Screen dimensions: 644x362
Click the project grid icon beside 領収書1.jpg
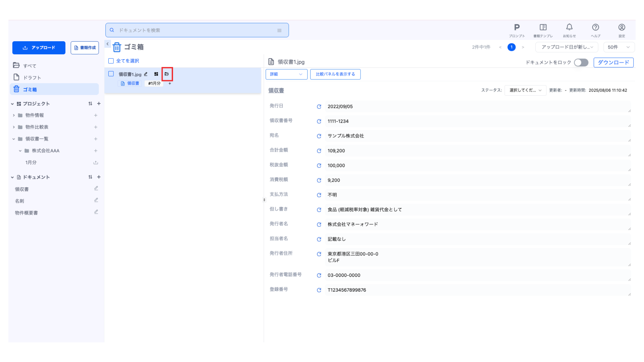[156, 74]
